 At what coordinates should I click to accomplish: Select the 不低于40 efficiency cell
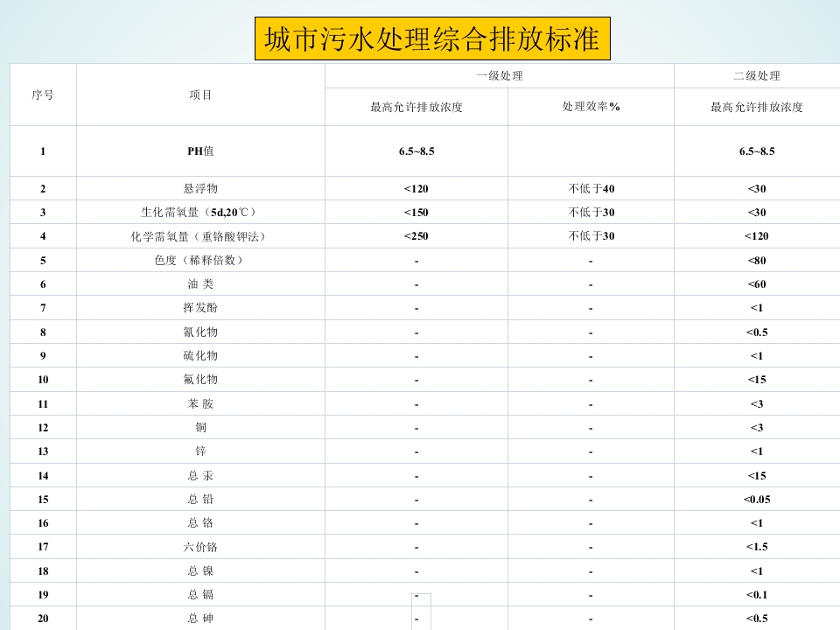click(x=591, y=188)
